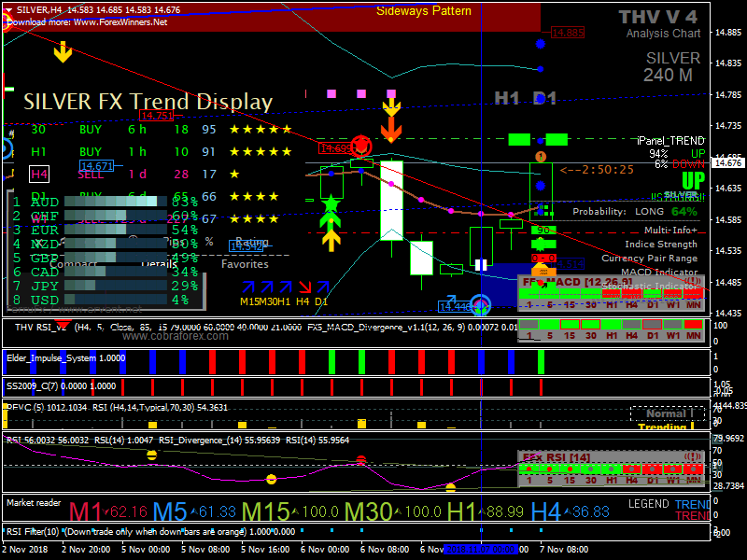The width and height of the screenshot is (747, 560).
Task: Click the M1 62.16 market reader value
Action: click(x=108, y=511)
